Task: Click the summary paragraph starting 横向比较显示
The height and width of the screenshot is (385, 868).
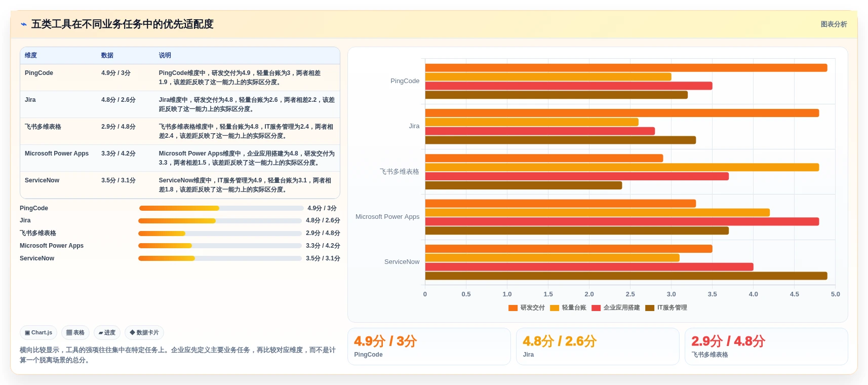Action: click(178, 355)
